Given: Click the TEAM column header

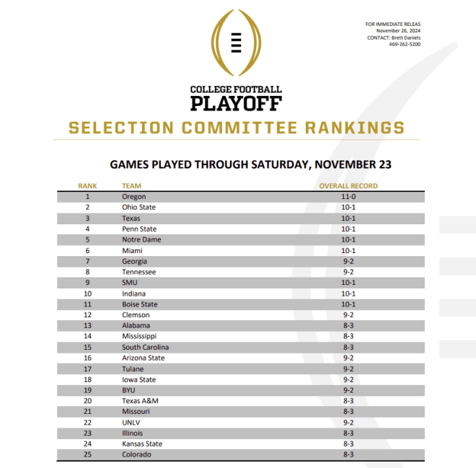Looking at the screenshot, I should click(131, 186).
